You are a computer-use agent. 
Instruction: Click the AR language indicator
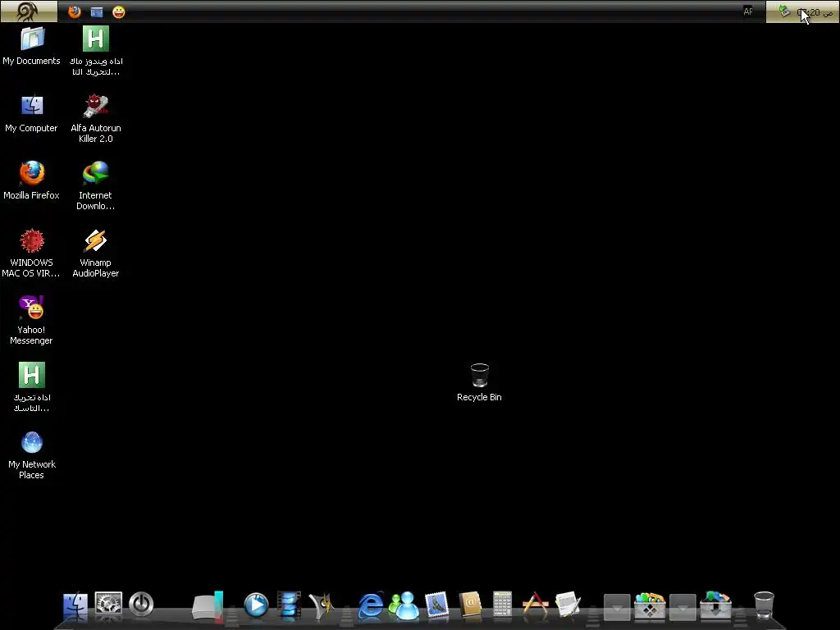click(748, 11)
